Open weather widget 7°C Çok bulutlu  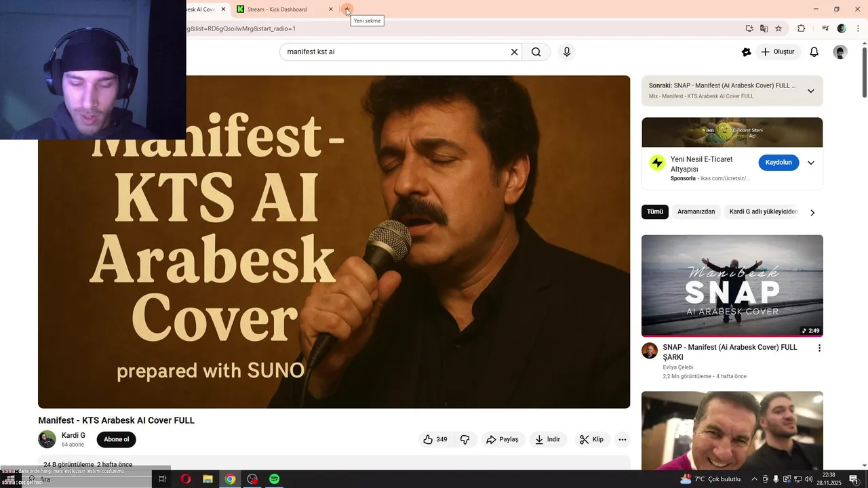(x=710, y=479)
